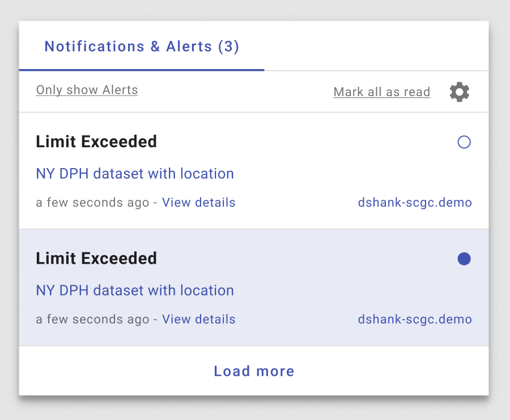Screen dimensions: 510x420
Task: Open notification settings gear icon
Action: coord(459,92)
